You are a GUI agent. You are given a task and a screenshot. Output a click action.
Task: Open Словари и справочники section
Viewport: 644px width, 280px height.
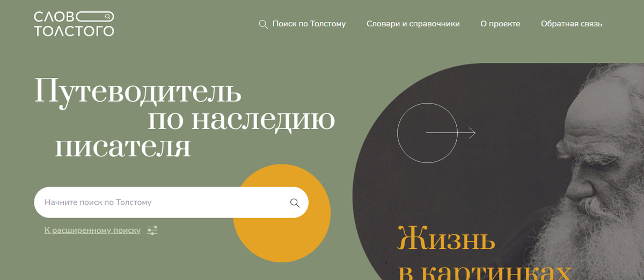tap(413, 24)
